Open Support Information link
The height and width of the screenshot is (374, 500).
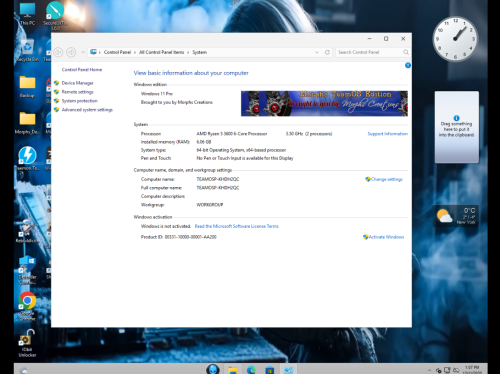point(387,134)
